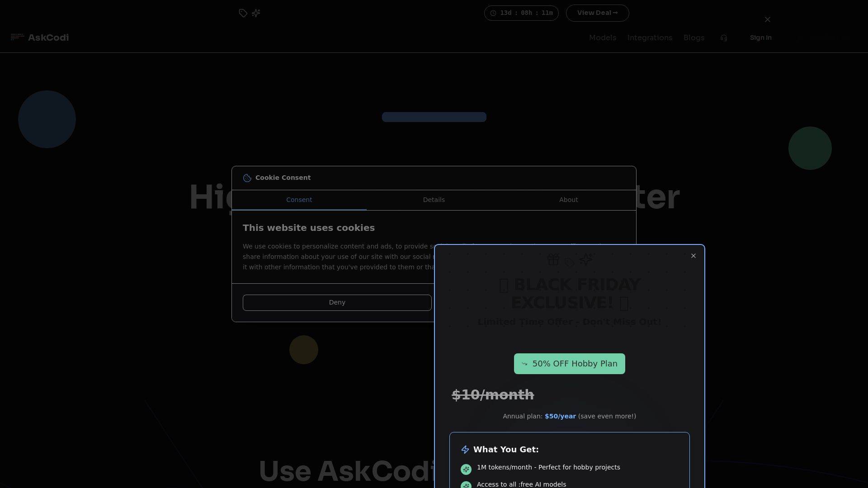Screen dimensions: 868x488
Task: Click the gift icon in the Black Friday popup
Action: coord(553,259)
